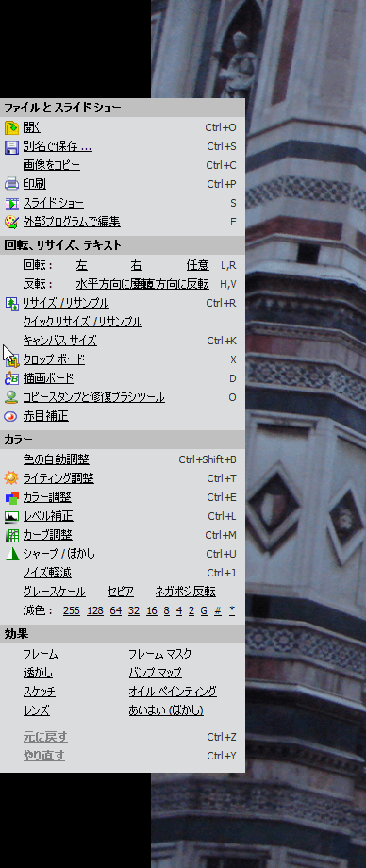Click the floppy disk save-as icon
Screen dimensions: 366x868
(x=11, y=146)
